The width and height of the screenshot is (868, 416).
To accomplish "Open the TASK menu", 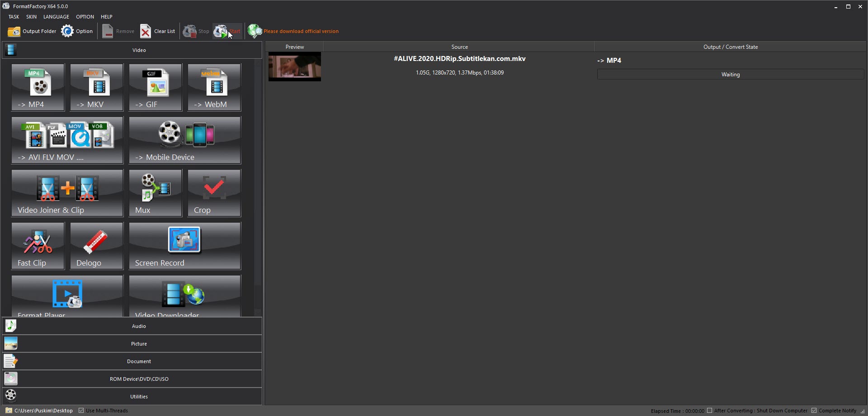I will pyautogui.click(x=14, y=17).
